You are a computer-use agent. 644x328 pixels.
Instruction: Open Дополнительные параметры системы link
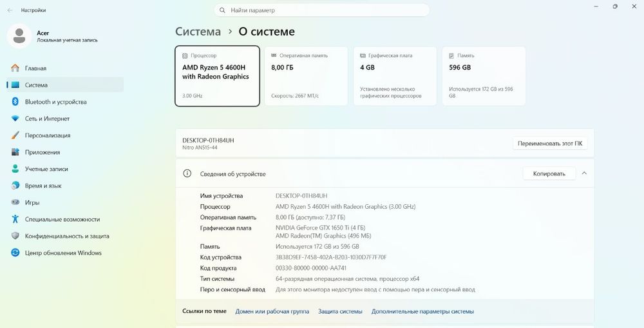[x=422, y=311]
